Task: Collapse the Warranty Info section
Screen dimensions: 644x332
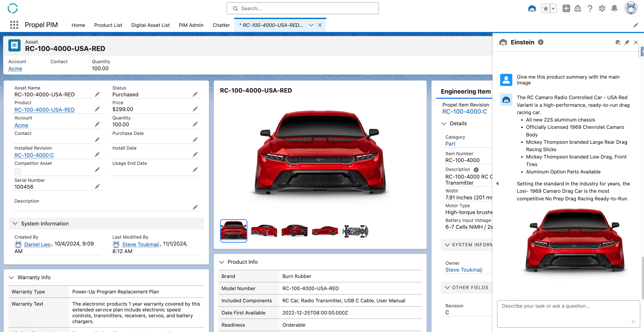Action: [11, 277]
